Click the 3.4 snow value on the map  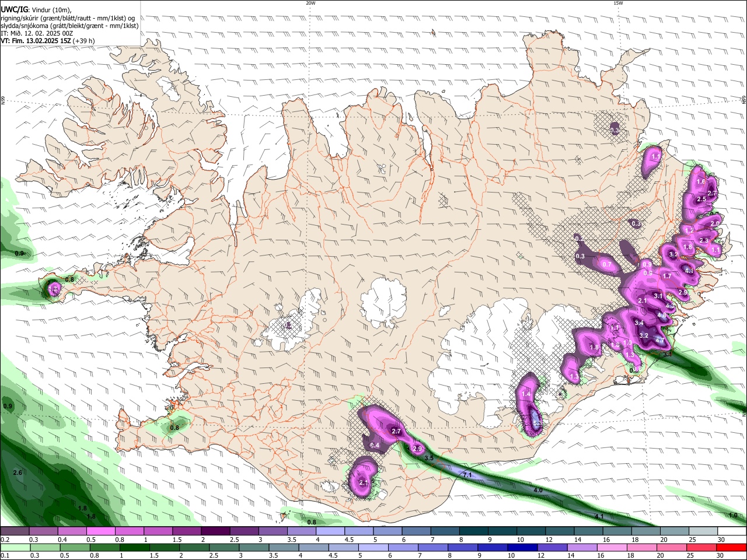click(639, 323)
